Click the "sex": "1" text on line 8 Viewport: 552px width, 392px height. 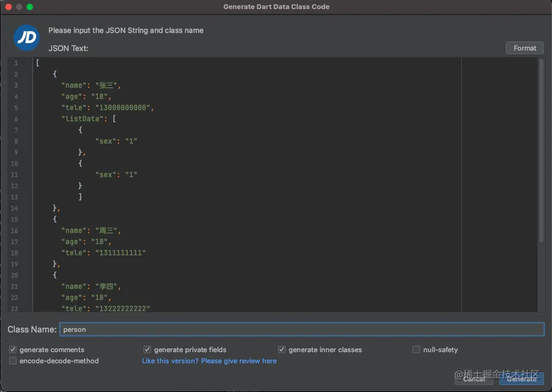116,141
